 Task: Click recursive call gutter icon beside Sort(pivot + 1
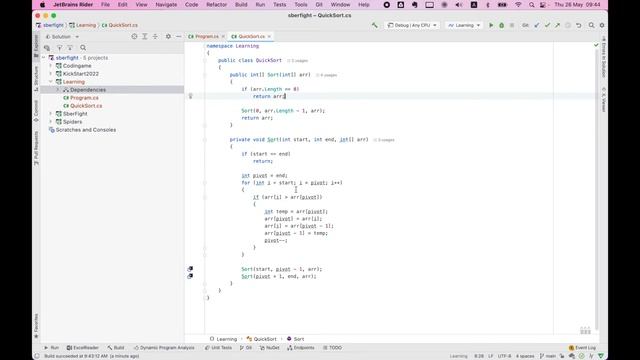pyautogui.click(x=190, y=276)
